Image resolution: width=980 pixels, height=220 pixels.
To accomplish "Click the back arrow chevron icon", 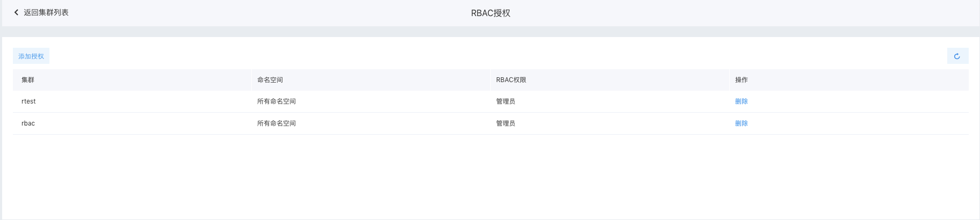I will pyautogui.click(x=16, y=12).
